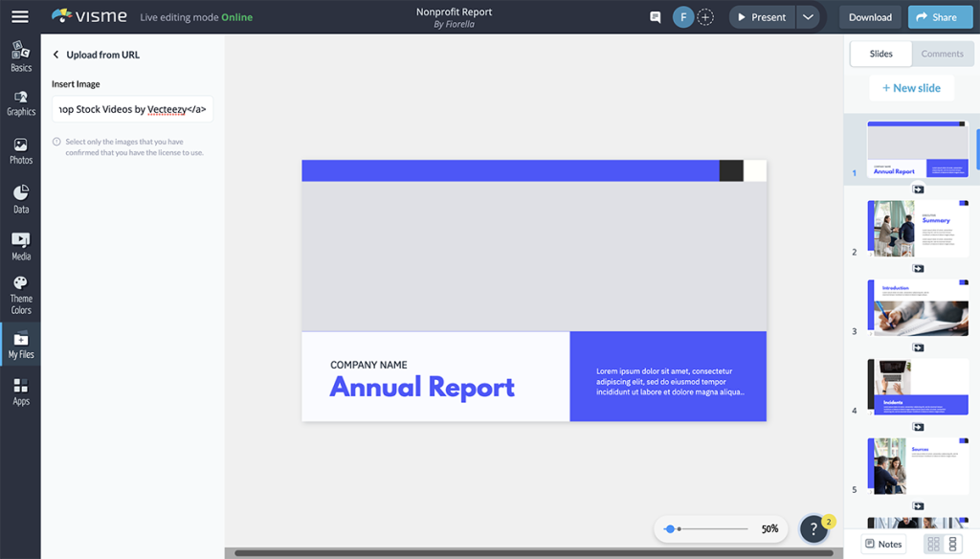The width and height of the screenshot is (980, 559).
Task: Open the Apps panel
Action: 20,392
